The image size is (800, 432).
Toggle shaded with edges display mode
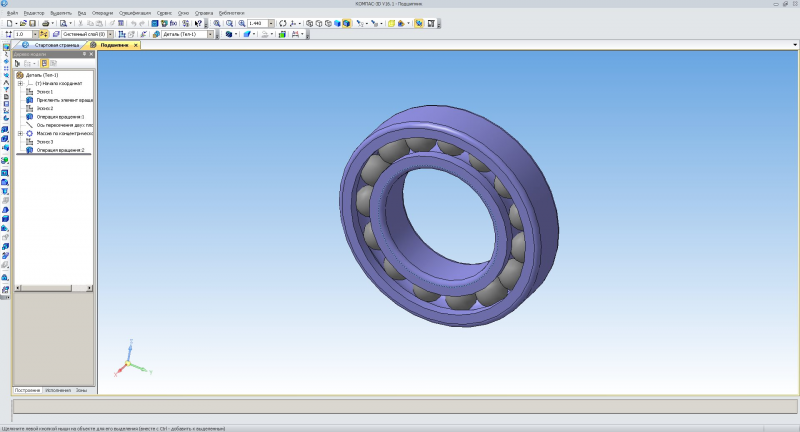pyautogui.click(x=346, y=23)
